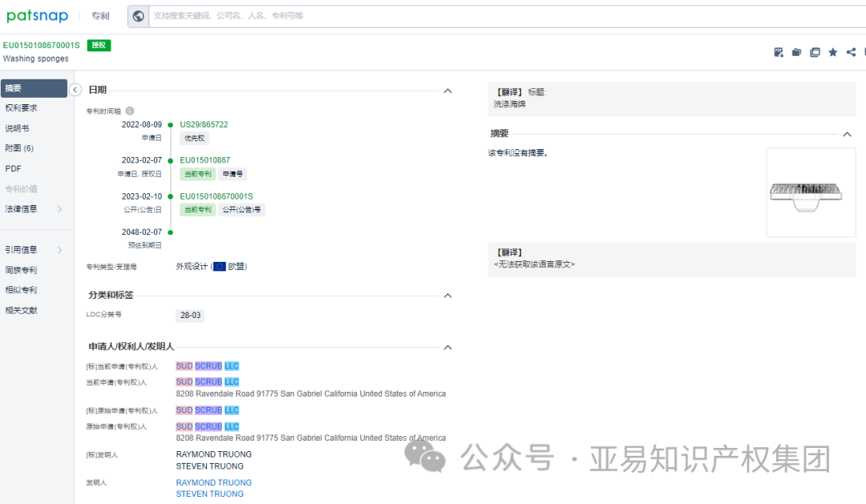Click SUD SCRUB LLC in 原始申请(专利权)人 row
866x504 pixels.
pyautogui.click(x=208, y=427)
